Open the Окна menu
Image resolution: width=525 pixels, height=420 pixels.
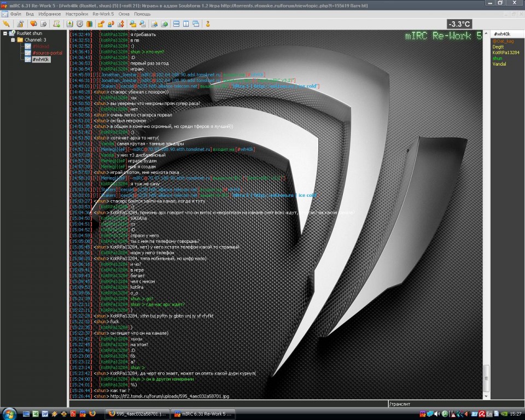click(124, 14)
